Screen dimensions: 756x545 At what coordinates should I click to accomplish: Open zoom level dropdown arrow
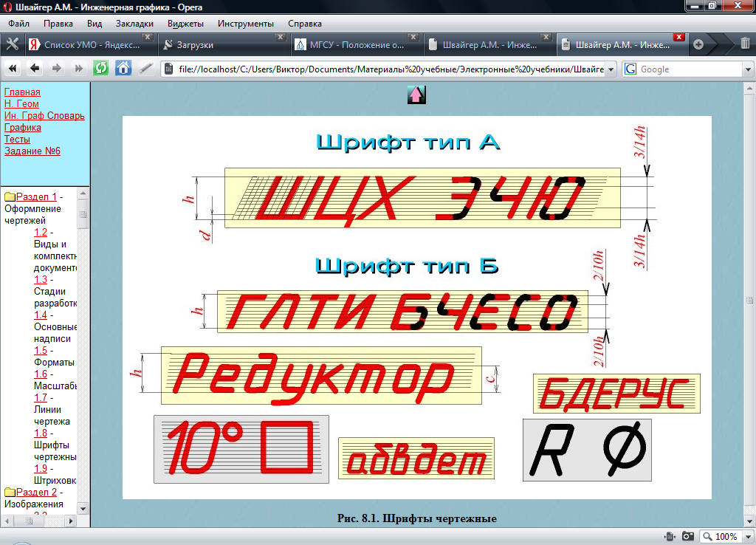click(x=748, y=537)
